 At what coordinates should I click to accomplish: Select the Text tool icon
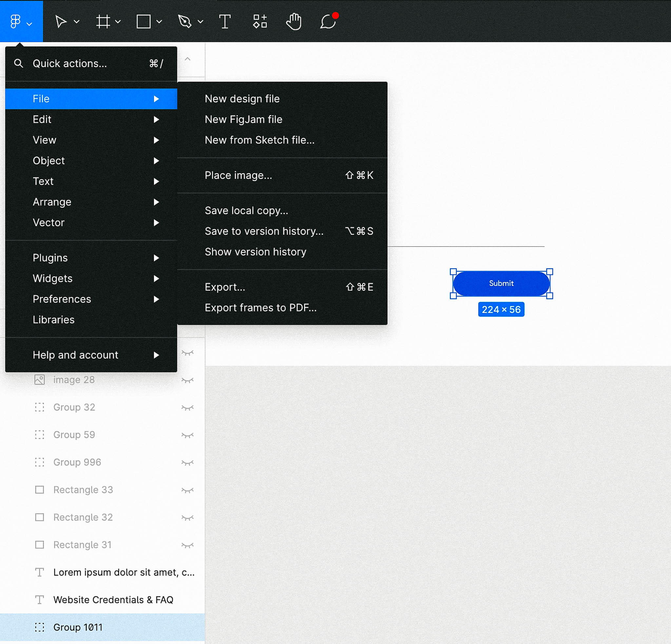[225, 22]
